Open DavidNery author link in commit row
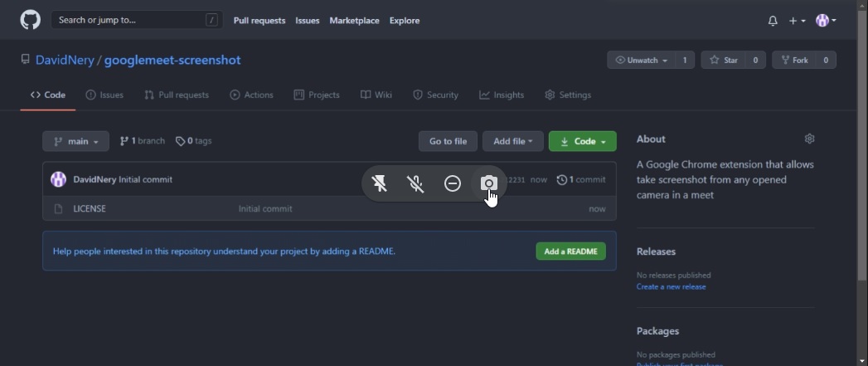The width and height of the screenshot is (868, 366). point(95,179)
